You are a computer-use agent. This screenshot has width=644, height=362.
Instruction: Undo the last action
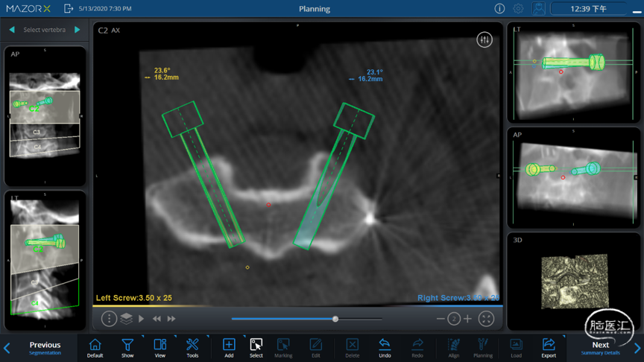click(x=385, y=348)
